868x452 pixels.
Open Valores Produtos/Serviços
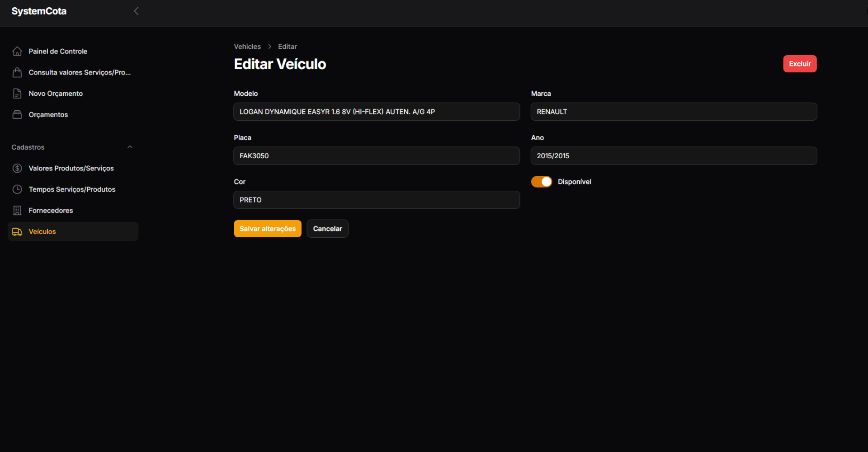(73, 168)
